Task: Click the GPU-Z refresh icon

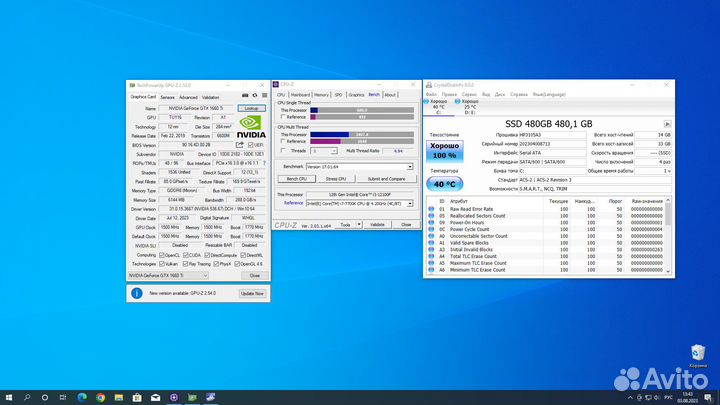Action: pyautogui.click(x=255, y=96)
